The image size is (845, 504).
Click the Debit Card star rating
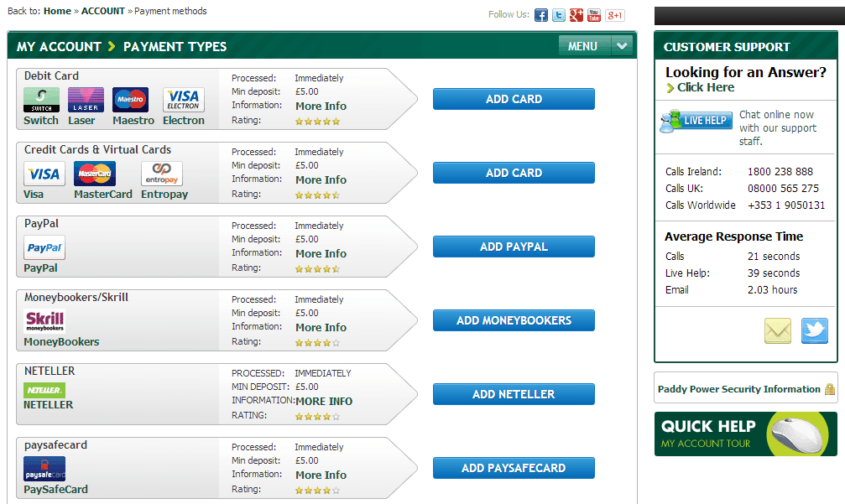(317, 122)
